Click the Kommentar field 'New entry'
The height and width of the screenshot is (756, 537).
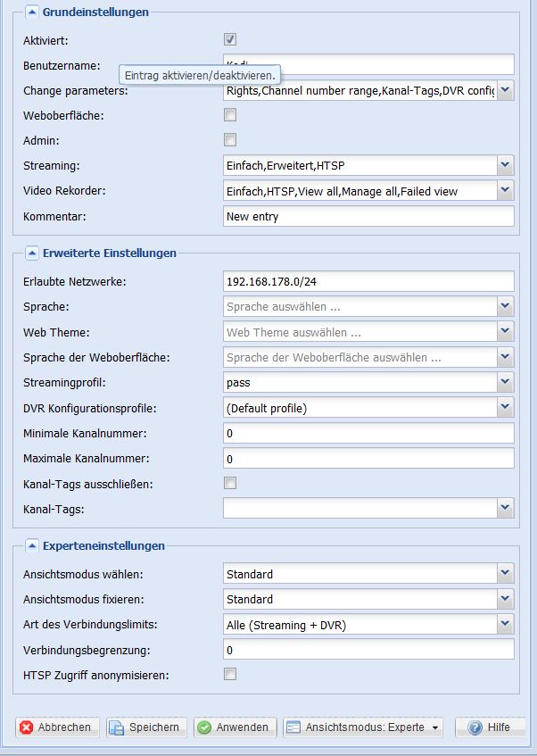[x=368, y=216]
